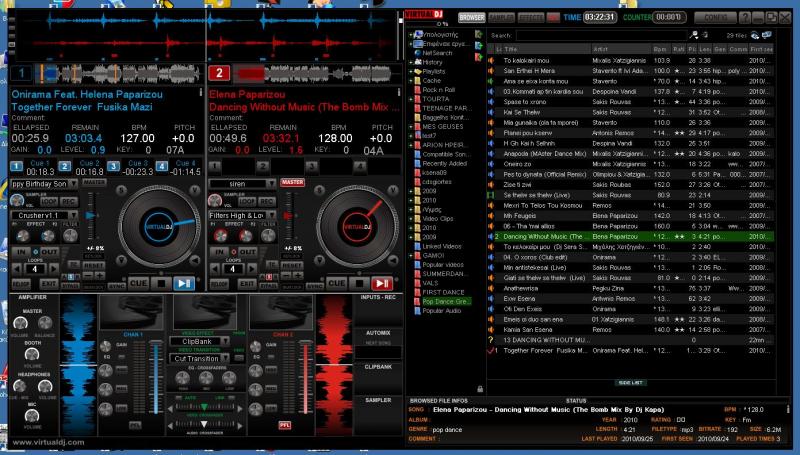
Task: Toggle sampler LOOP on deck 2
Action: tap(247, 201)
